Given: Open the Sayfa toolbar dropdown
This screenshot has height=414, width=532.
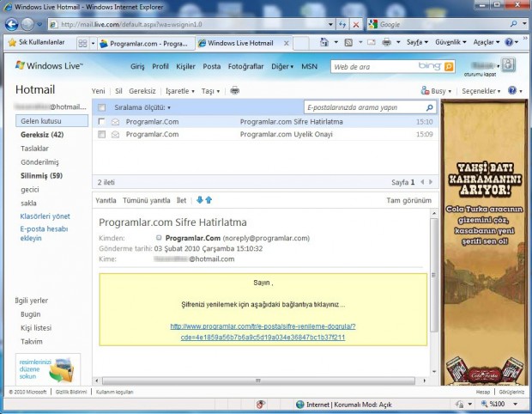Looking at the screenshot, I should coord(417,42).
